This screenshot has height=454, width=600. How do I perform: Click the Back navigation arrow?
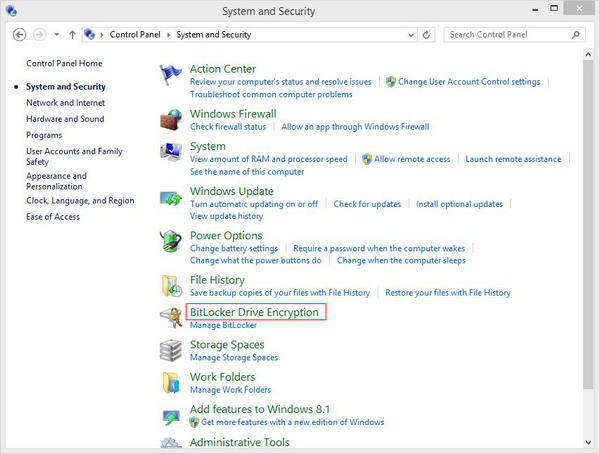(20, 35)
